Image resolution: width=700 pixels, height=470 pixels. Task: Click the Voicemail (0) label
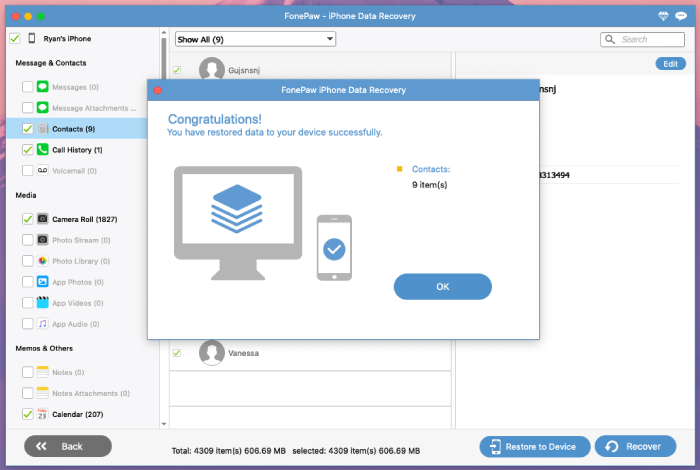74,171
